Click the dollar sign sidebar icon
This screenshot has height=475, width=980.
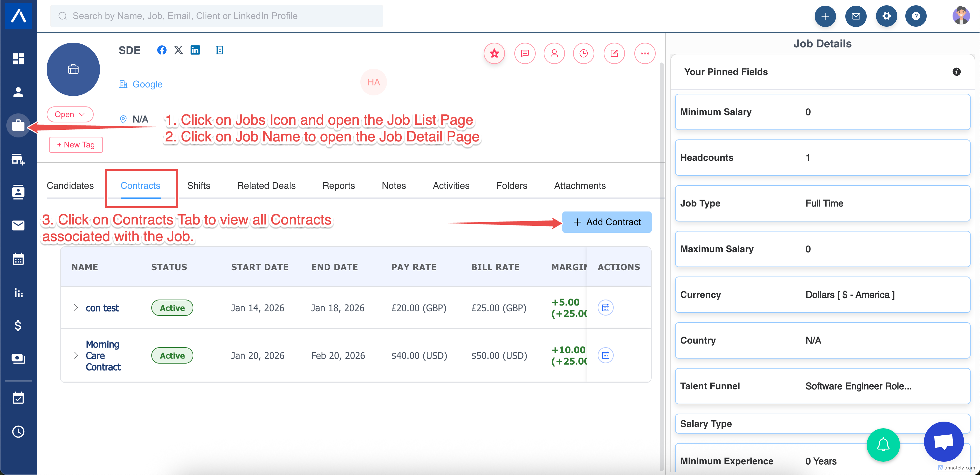pyautogui.click(x=18, y=326)
